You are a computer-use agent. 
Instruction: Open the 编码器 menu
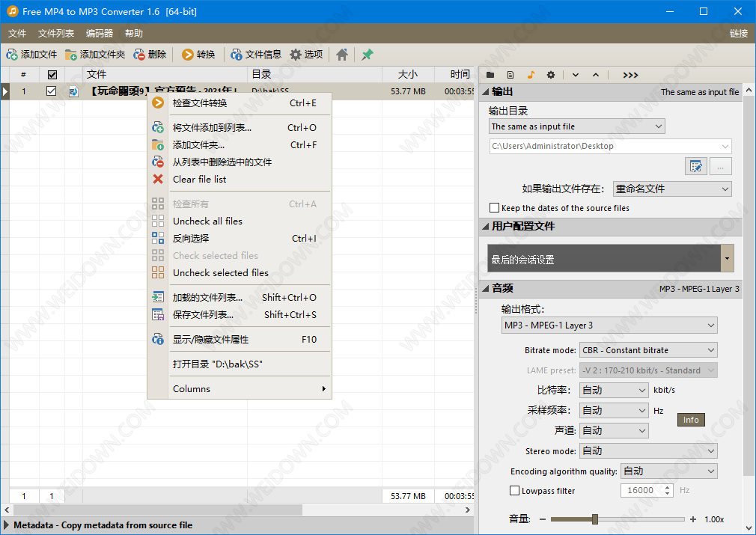pyautogui.click(x=100, y=33)
